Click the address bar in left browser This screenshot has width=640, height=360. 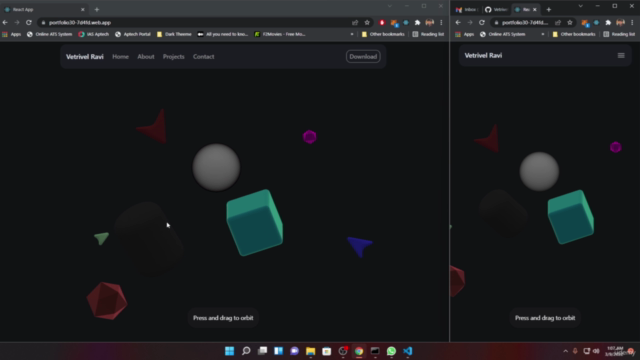point(196,22)
